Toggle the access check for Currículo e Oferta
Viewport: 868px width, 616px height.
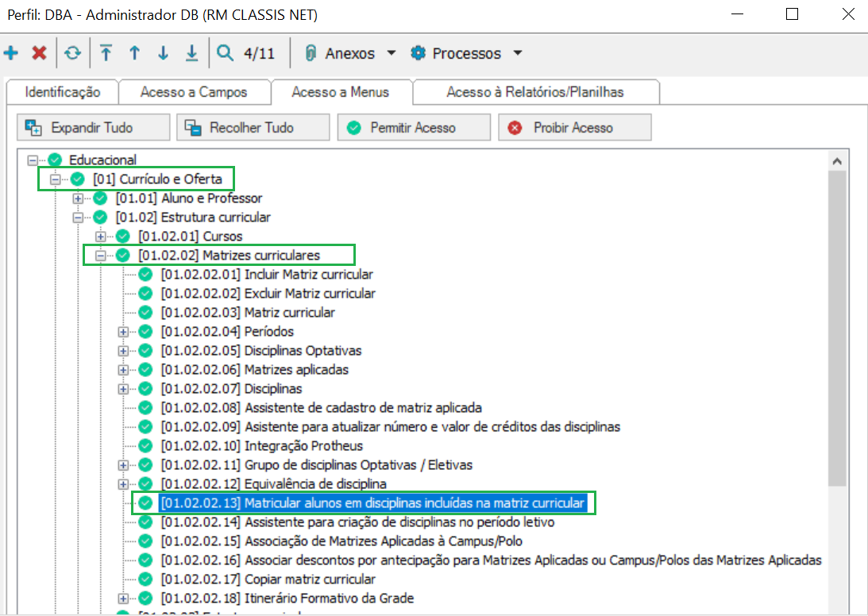78,179
